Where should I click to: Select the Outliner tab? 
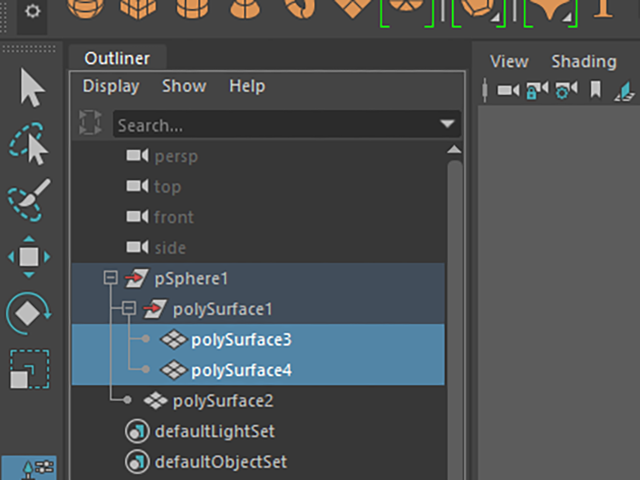[x=117, y=58]
